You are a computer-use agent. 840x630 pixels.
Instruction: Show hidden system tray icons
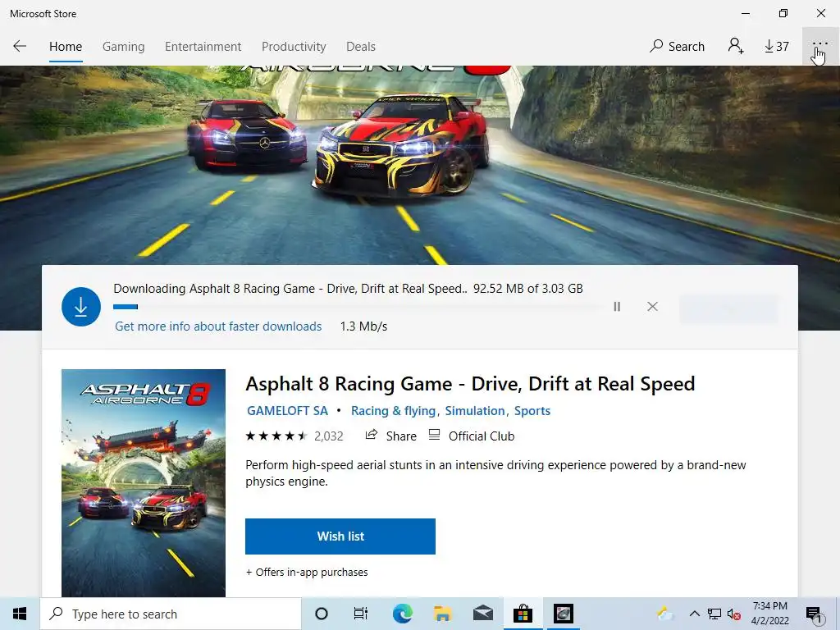coord(694,614)
